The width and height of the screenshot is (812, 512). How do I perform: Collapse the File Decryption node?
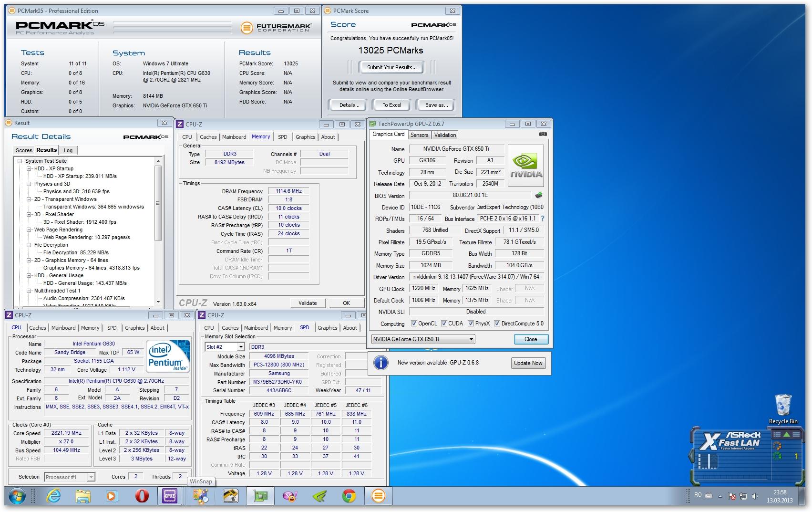pos(29,245)
